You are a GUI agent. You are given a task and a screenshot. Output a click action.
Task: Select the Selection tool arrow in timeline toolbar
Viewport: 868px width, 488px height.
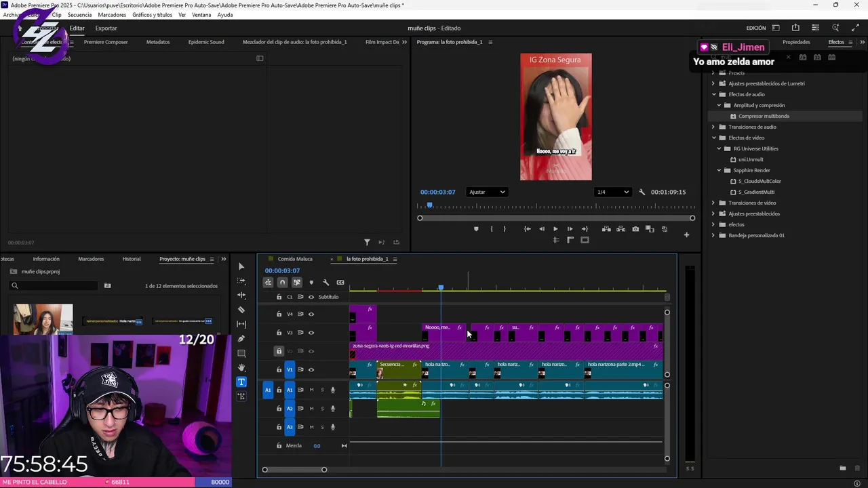tap(241, 266)
